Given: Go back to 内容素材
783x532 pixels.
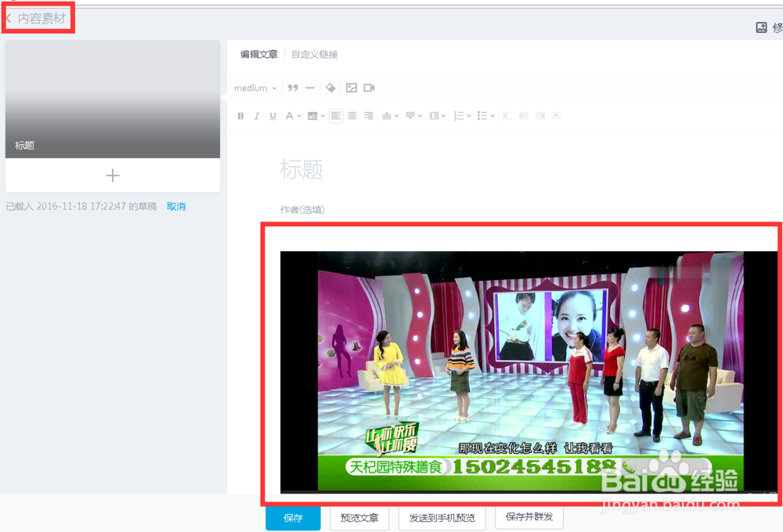Looking at the screenshot, I should [37, 19].
